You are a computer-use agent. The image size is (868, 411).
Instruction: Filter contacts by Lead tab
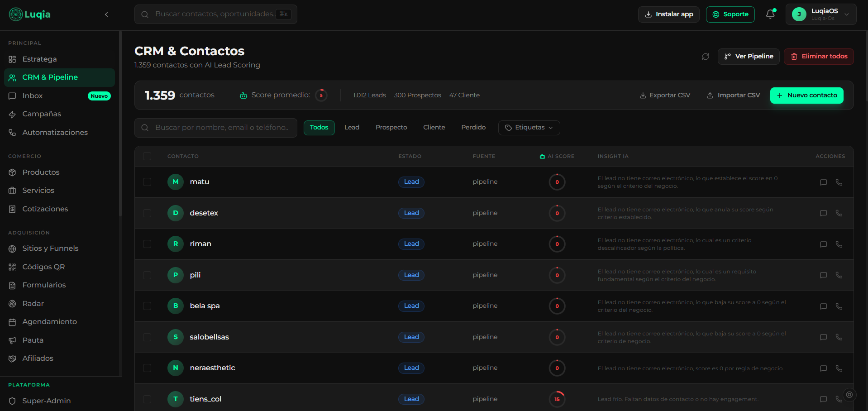click(x=352, y=128)
